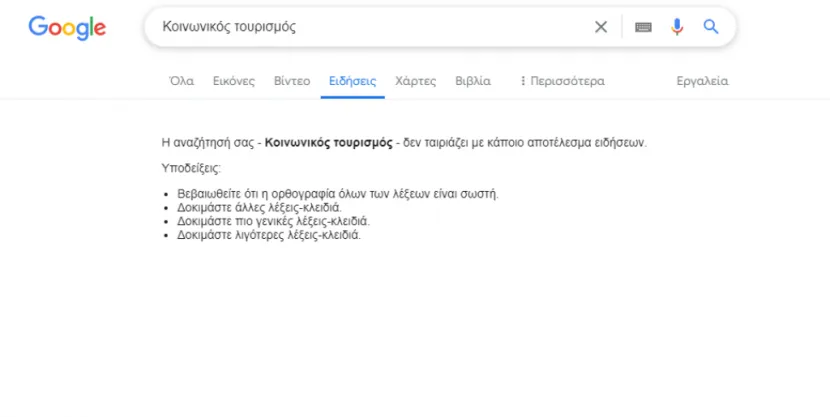Open the Εικόνες tab
830x417 pixels.
[233, 81]
